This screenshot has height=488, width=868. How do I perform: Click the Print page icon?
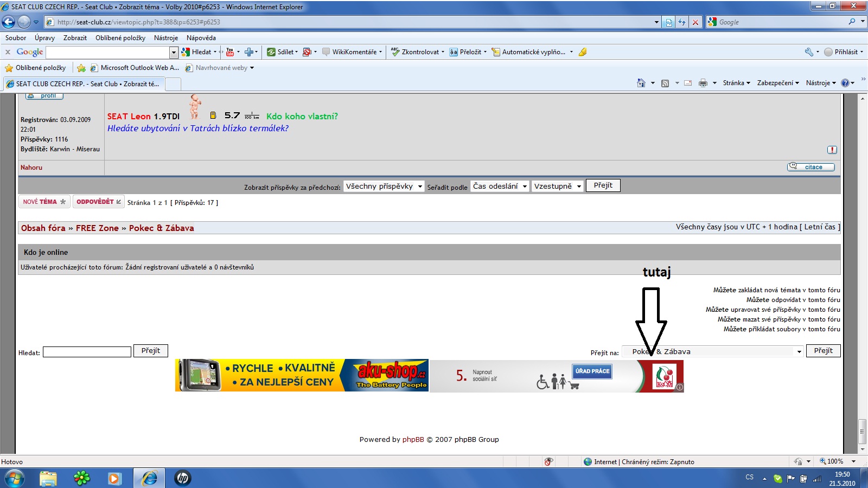[x=703, y=83]
